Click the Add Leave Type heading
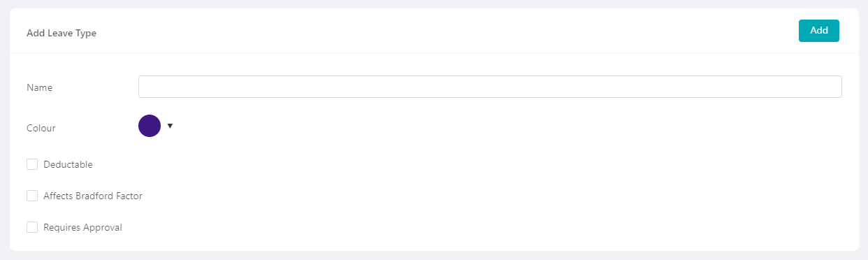The image size is (868, 260). [62, 33]
